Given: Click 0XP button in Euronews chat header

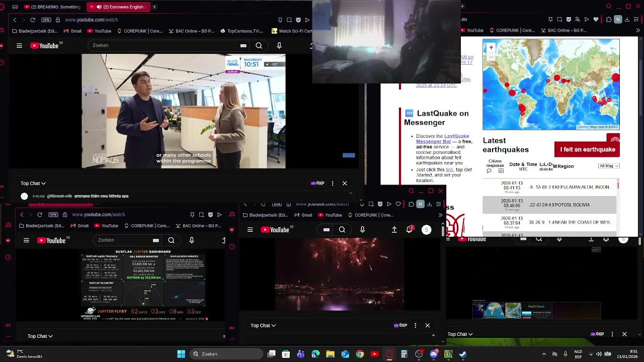Looking at the screenshot, I should [317, 184].
